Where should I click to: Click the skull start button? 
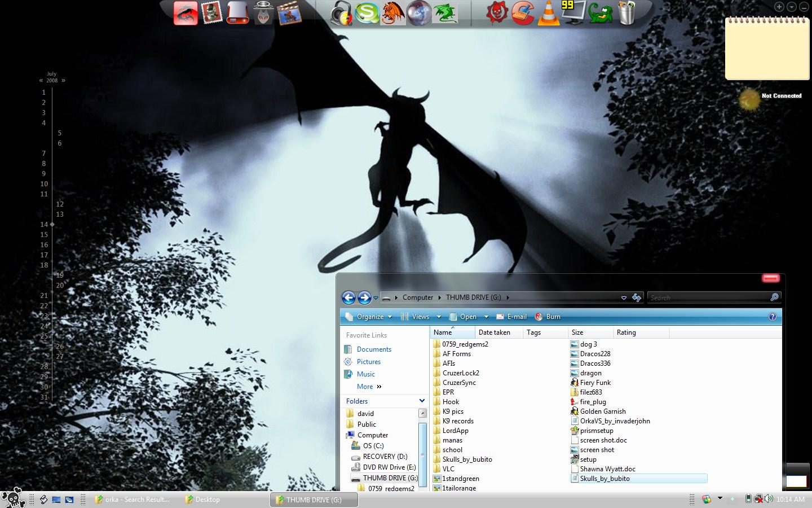pos(12,498)
